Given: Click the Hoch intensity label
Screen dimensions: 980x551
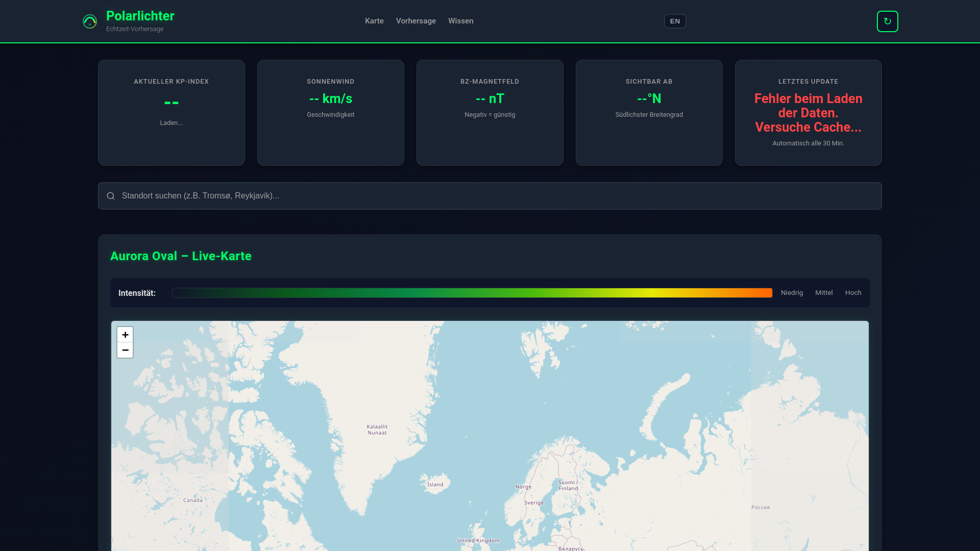Looking at the screenshot, I should (853, 293).
